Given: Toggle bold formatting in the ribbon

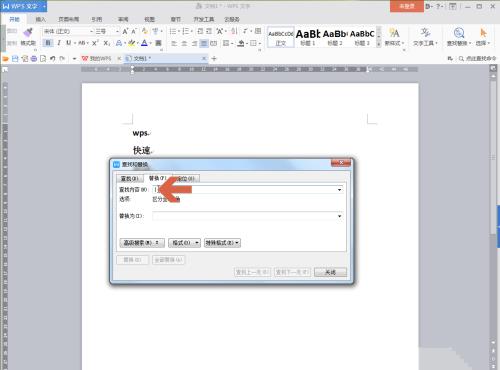Looking at the screenshot, I should [x=48, y=43].
